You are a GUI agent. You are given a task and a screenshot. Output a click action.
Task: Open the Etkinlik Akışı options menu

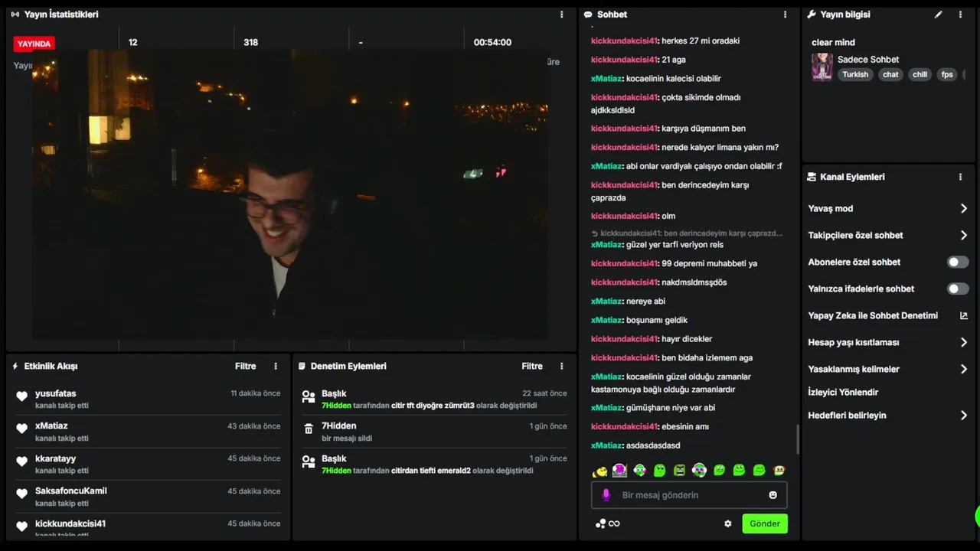pyautogui.click(x=276, y=366)
